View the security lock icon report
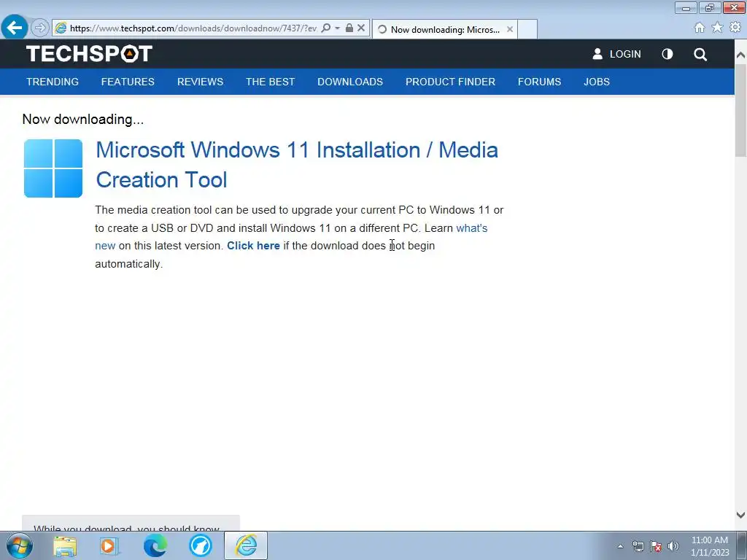The height and width of the screenshot is (560, 747). tap(349, 28)
